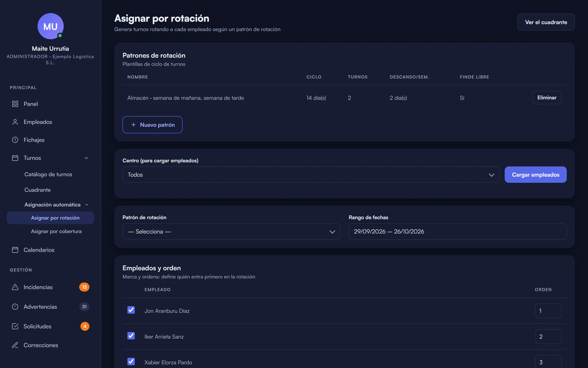588x368 pixels.
Task: Click the Correcciones pencil icon
Action: [x=15, y=345]
